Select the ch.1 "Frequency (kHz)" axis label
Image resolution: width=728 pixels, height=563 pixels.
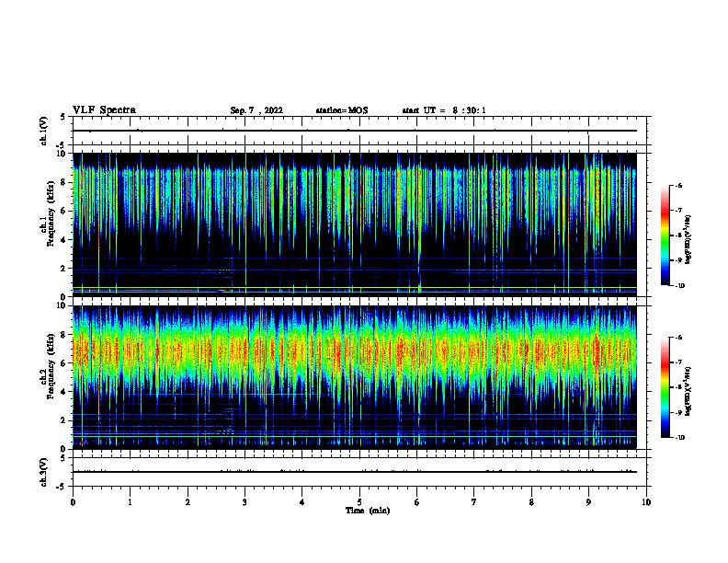51,214
